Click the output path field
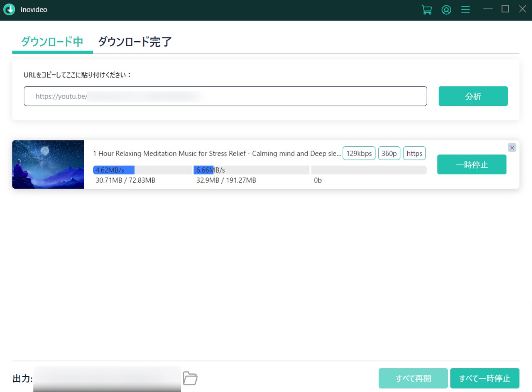This screenshot has width=532, height=392. coord(107,379)
